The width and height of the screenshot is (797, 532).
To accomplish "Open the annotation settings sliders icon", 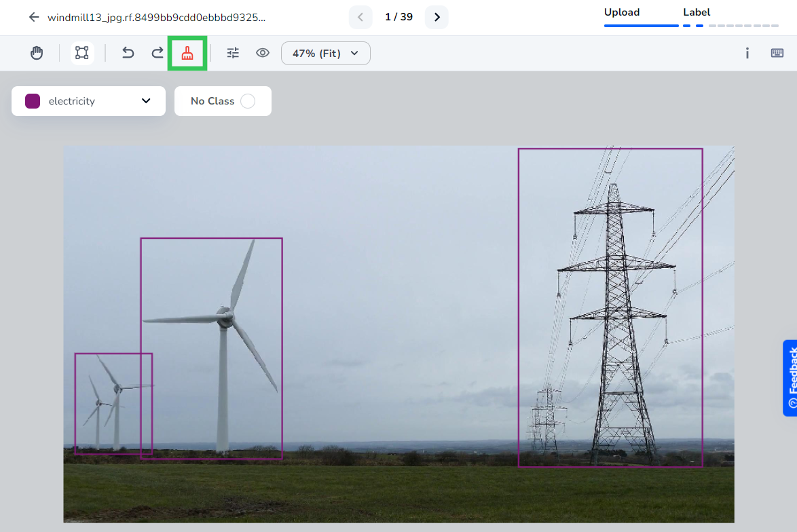I will 233,52.
